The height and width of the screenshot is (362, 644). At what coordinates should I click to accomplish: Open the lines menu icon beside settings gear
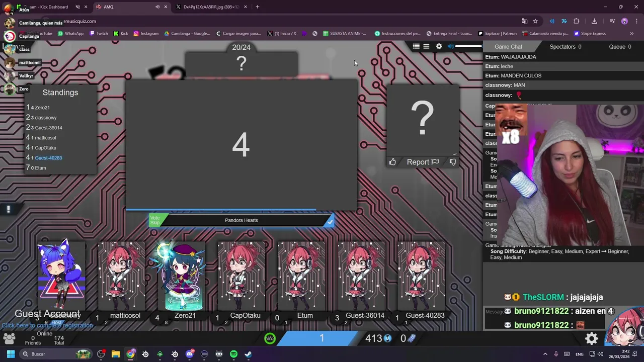[426, 46]
